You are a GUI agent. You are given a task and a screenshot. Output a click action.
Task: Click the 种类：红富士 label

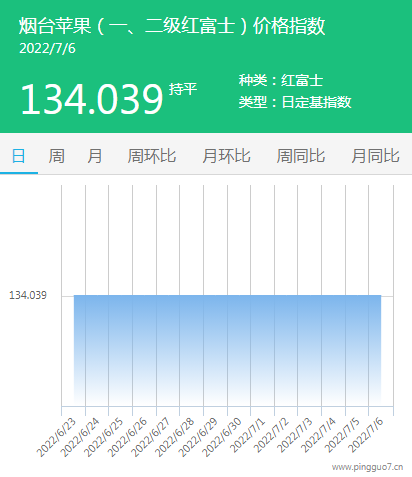281,80
